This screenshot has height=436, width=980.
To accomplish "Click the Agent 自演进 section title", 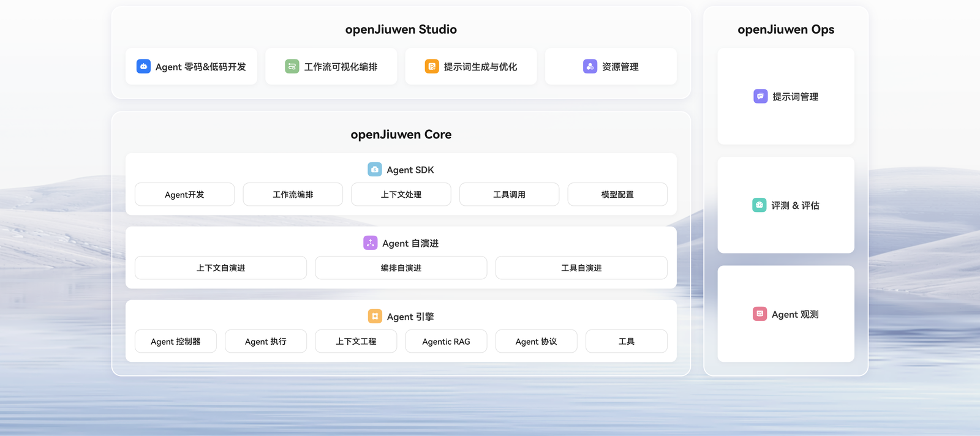I will coord(410,243).
